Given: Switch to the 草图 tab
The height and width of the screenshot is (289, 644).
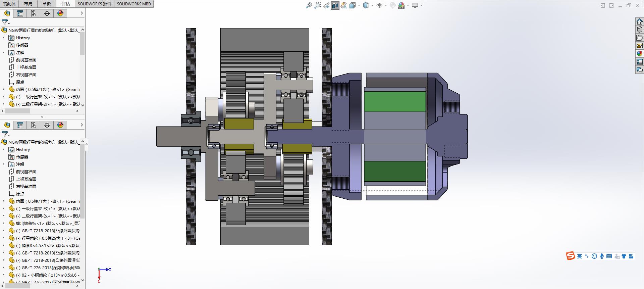Looking at the screenshot, I should click(47, 4).
